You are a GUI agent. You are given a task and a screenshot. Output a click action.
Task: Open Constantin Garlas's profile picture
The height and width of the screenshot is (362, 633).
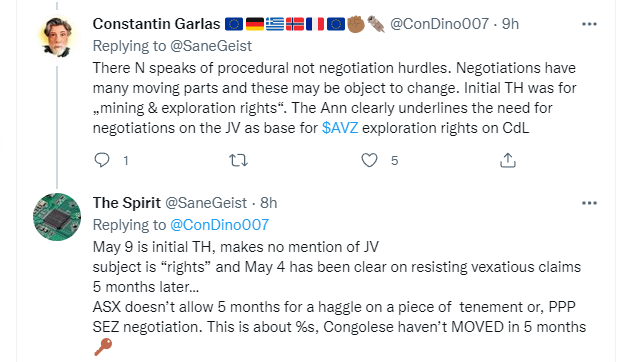click(57, 36)
